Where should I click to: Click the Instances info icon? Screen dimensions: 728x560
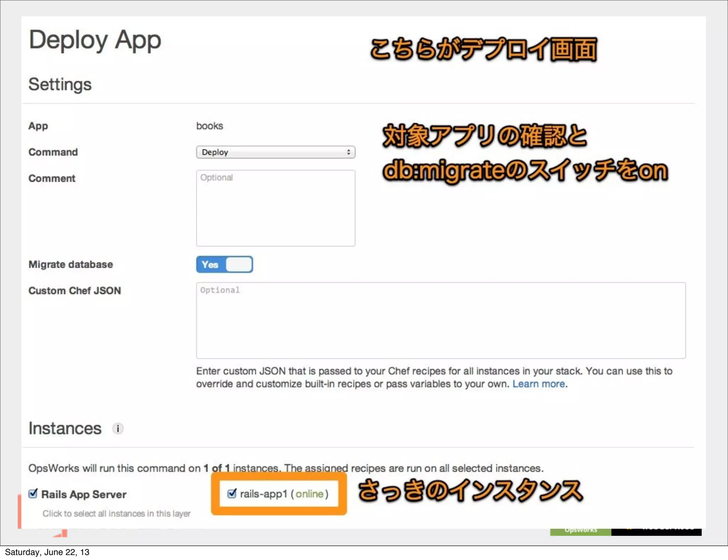(x=118, y=429)
